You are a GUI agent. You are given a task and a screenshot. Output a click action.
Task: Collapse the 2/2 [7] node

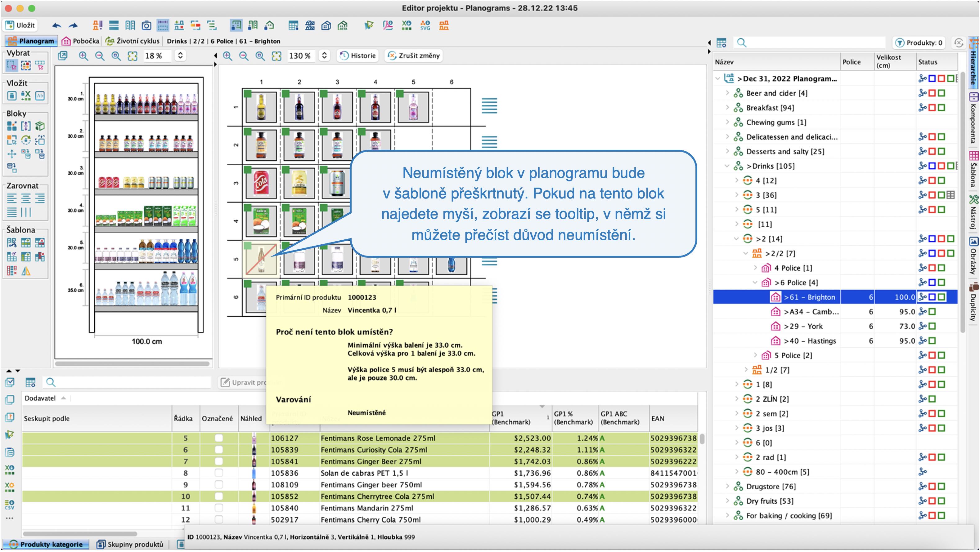pyautogui.click(x=746, y=253)
